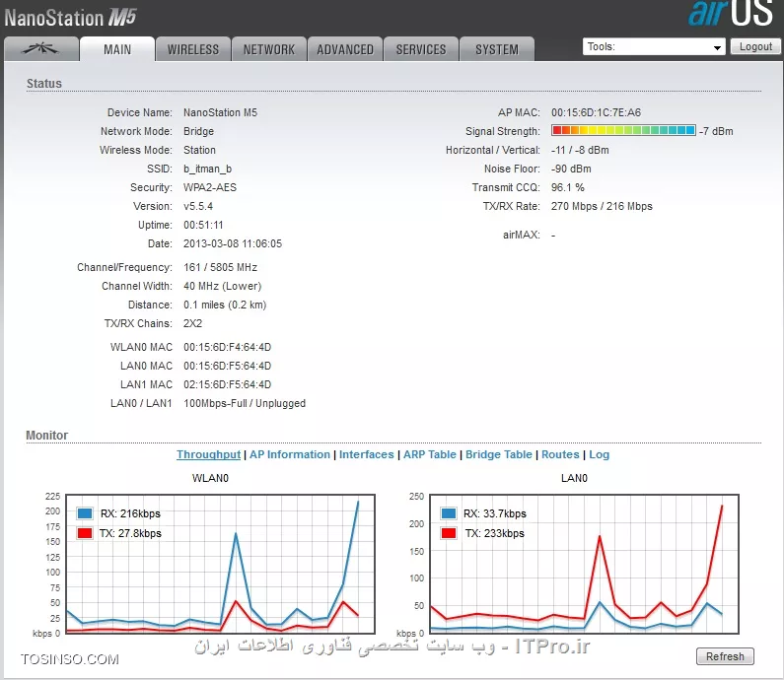The image size is (784, 680).
Task: Click the Transmit CCQ value 96.1 %
Action: [x=567, y=187]
